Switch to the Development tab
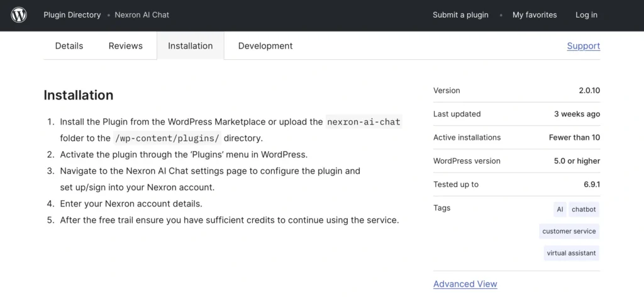644x299 pixels. [265, 46]
